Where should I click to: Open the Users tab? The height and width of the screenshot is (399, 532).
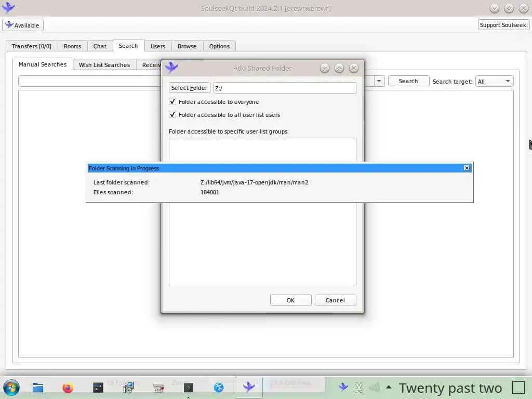tap(158, 46)
